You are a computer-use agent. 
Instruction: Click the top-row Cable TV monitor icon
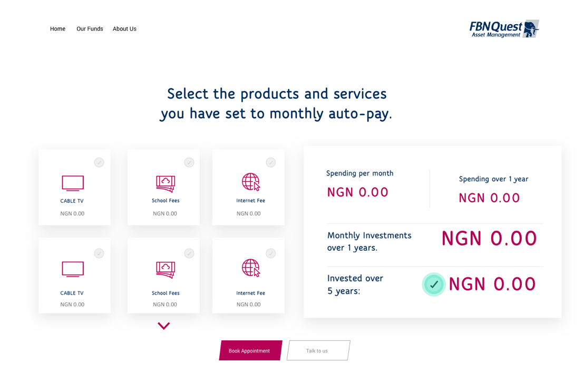tap(73, 183)
